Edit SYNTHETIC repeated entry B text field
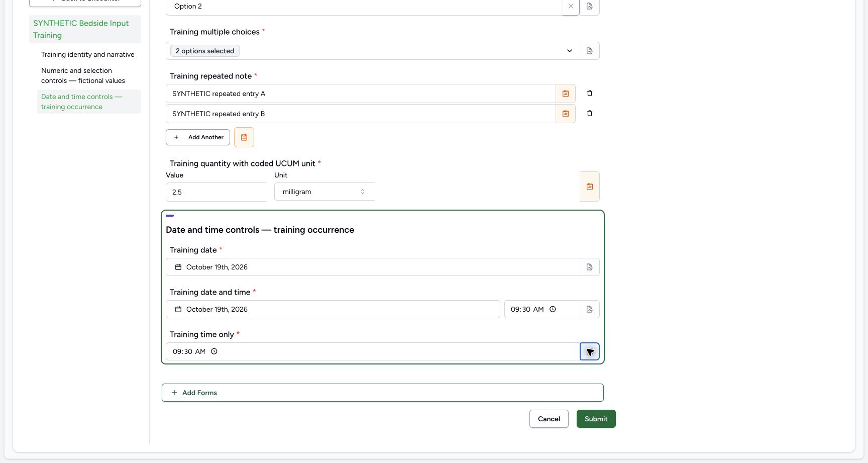The width and height of the screenshot is (868, 463). point(361,114)
